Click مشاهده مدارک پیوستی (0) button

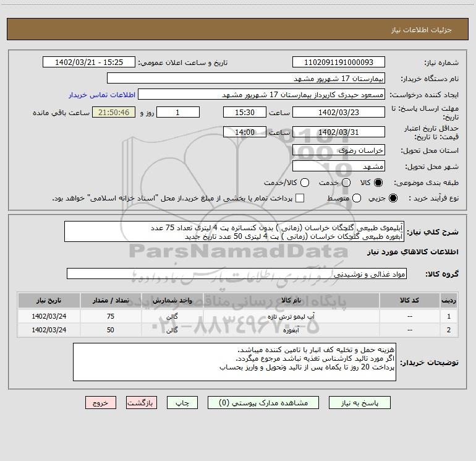coord(263,403)
